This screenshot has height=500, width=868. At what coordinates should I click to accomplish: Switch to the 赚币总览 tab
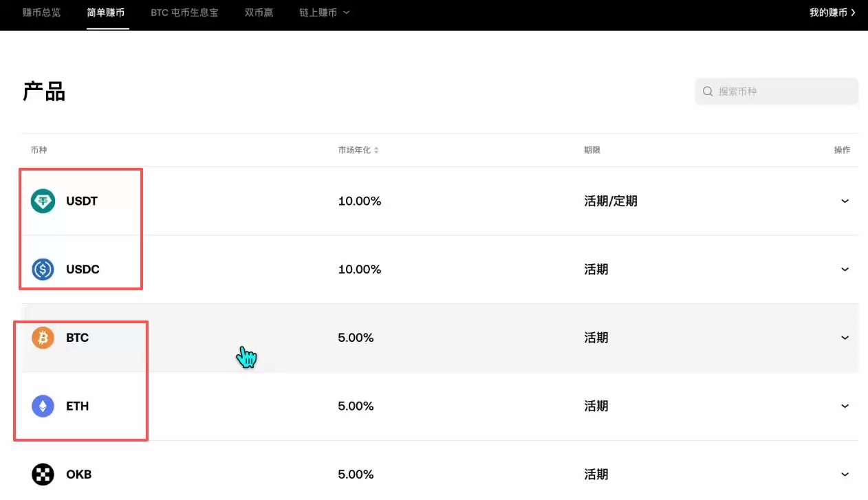(41, 12)
